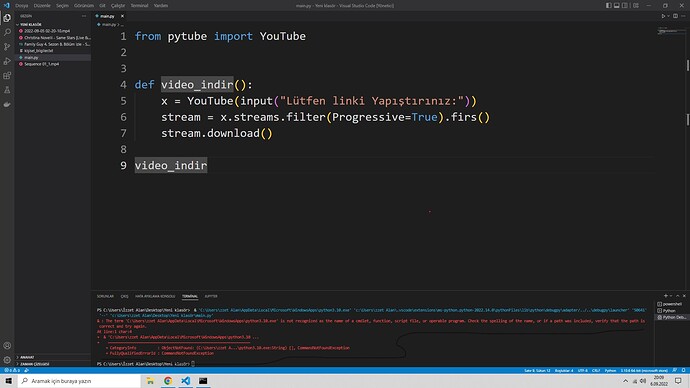The width and height of the screenshot is (690, 388).
Task: Open the Customize Layout icon in the title bar
Action: 636,6
